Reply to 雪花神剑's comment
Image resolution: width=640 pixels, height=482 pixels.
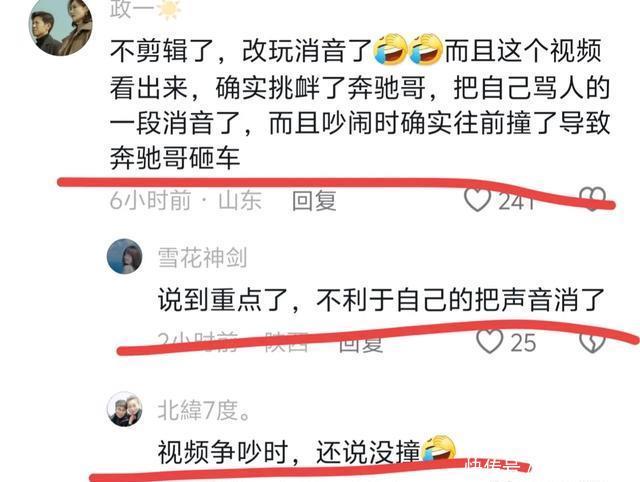(x=361, y=342)
